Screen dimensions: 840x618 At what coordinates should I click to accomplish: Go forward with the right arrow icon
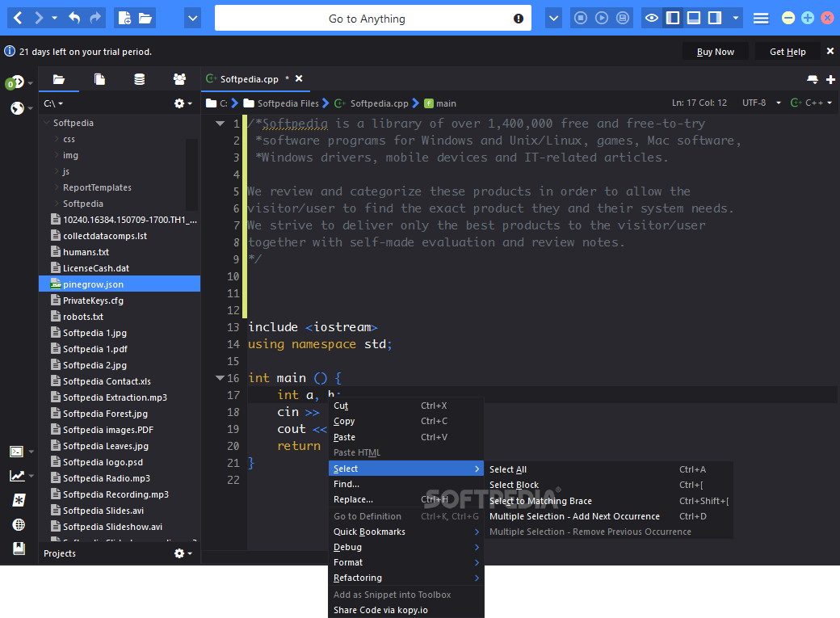(39, 19)
